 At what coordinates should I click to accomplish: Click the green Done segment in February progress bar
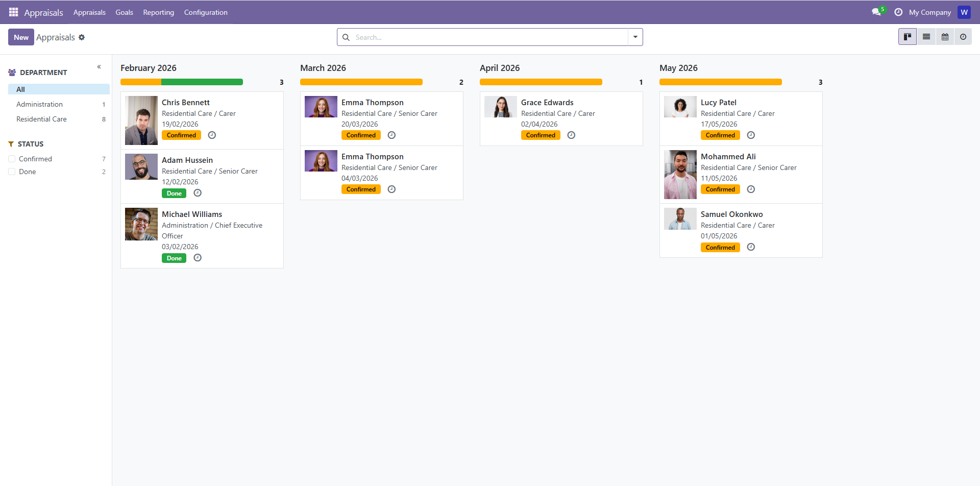[202, 82]
